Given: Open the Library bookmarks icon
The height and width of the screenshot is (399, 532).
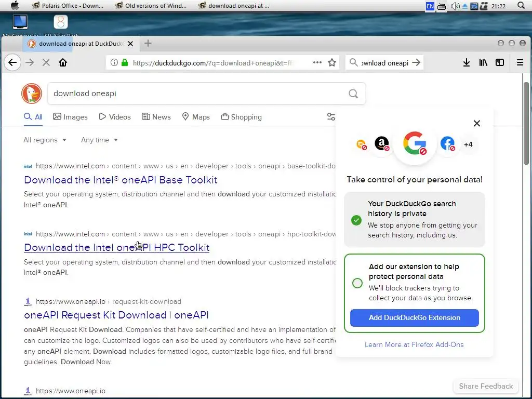Looking at the screenshot, I should (483, 62).
